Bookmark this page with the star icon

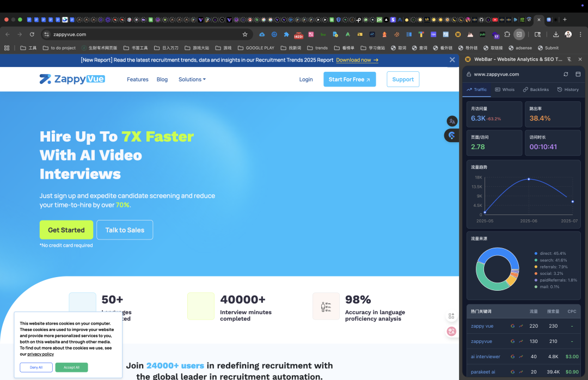click(245, 34)
